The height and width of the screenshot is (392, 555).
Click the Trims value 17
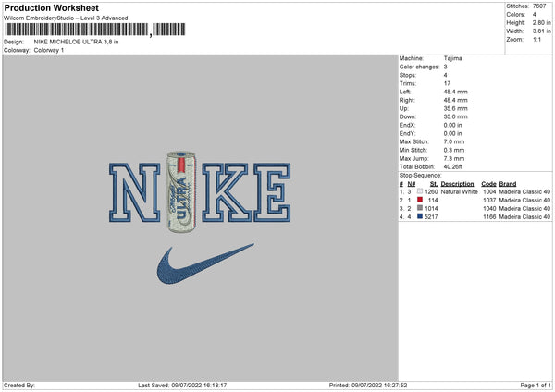[x=447, y=83]
